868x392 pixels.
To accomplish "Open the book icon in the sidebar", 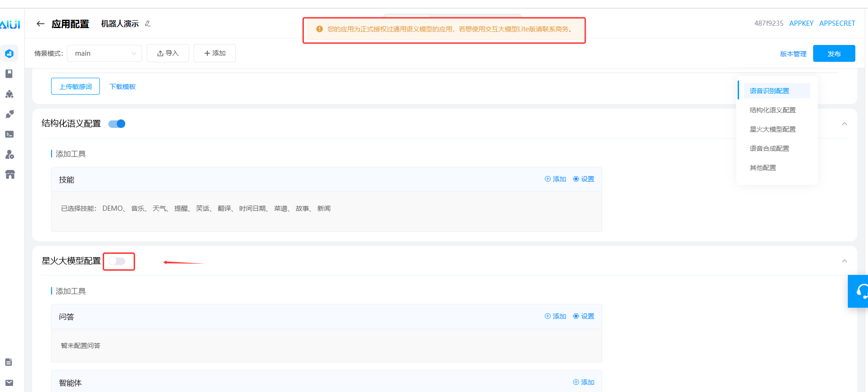I will pos(9,74).
